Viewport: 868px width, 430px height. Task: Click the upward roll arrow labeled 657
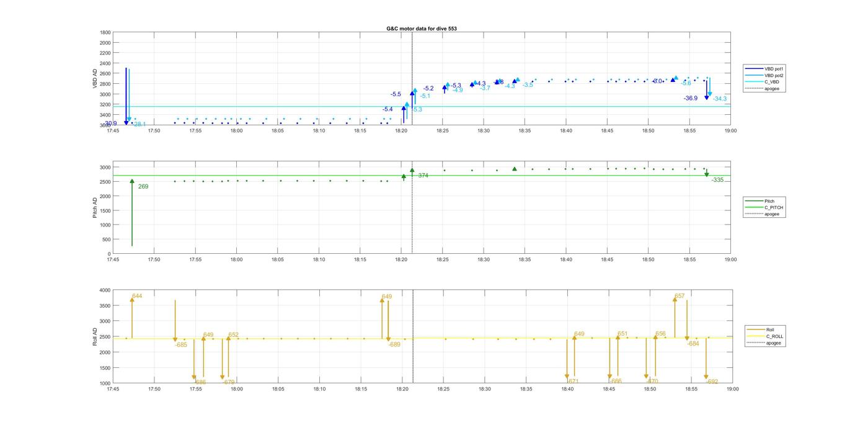click(x=675, y=318)
